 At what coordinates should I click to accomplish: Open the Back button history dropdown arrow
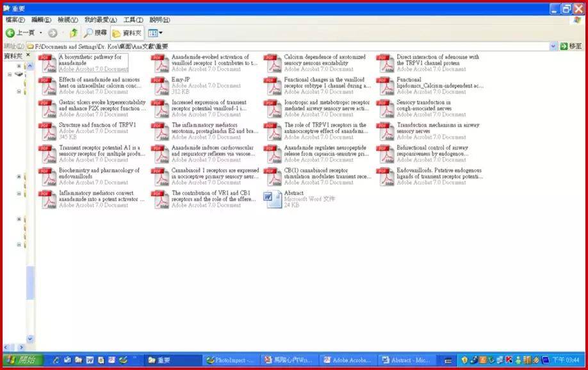pyautogui.click(x=41, y=33)
